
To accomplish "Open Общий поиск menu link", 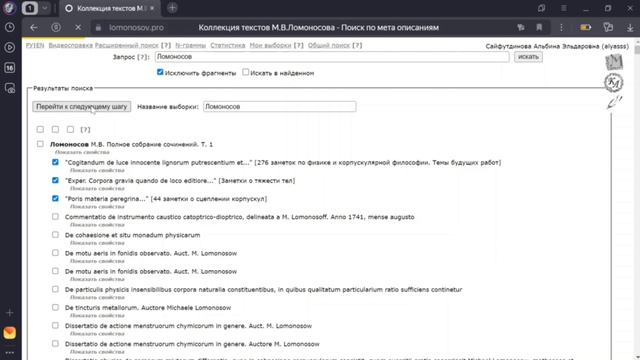I will tap(329, 45).
